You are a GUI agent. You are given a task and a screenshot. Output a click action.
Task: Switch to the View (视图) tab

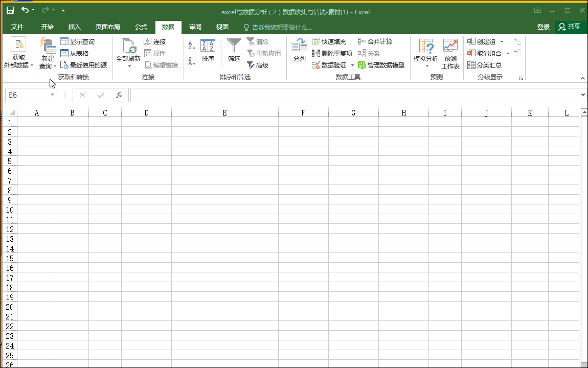point(222,27)
